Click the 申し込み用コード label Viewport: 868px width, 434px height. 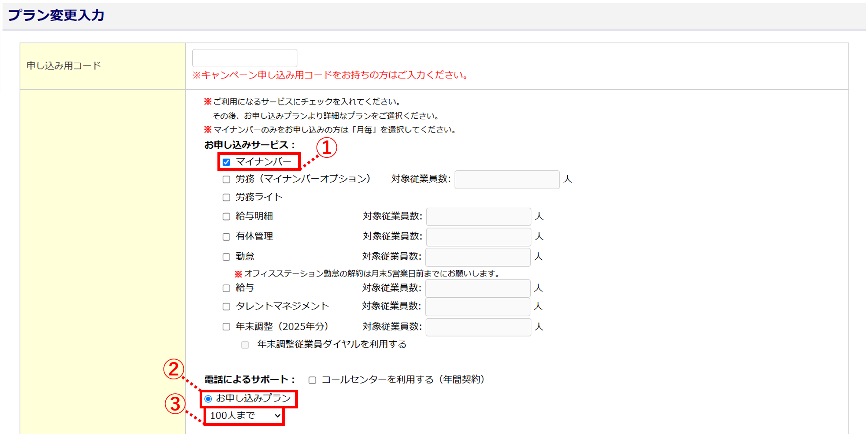[64, 65]
